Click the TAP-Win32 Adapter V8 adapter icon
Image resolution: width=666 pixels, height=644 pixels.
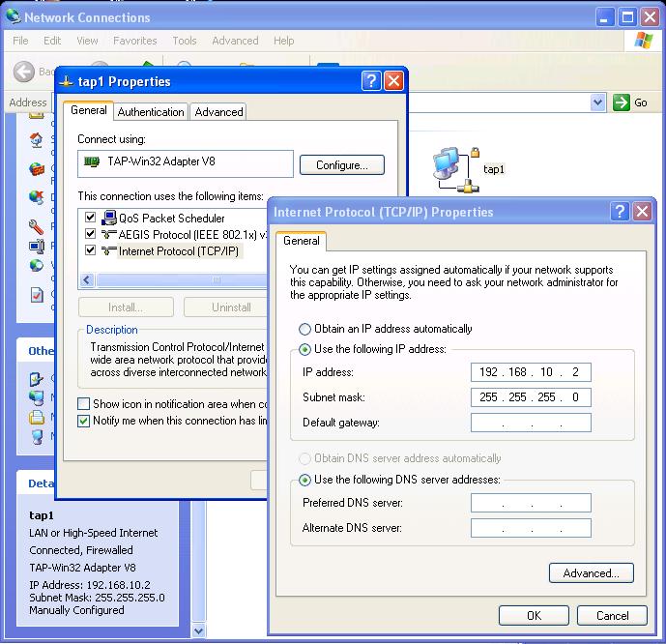coord(93,162)
